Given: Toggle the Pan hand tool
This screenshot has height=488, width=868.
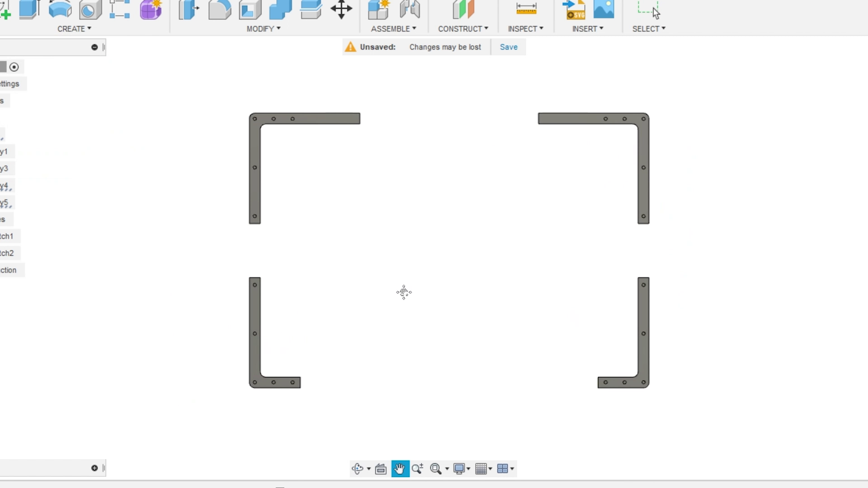Looking at the screenshot, I should pyautogui.click(x=400, y=469).
